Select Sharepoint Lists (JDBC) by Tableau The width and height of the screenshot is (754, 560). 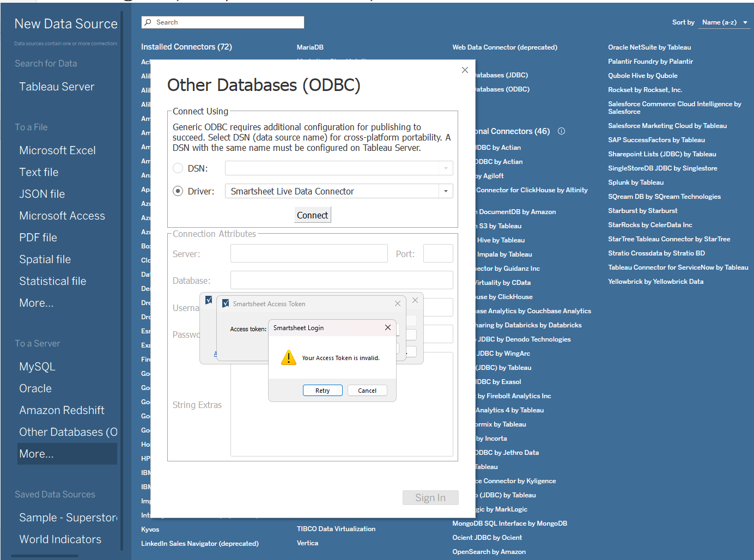pos(662,154)
